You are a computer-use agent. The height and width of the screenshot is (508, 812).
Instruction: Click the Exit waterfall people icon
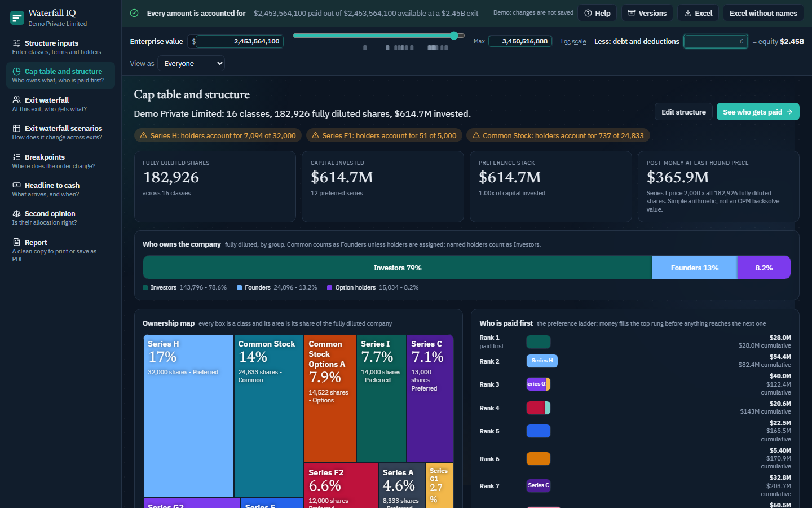click(x=16, y=100)
